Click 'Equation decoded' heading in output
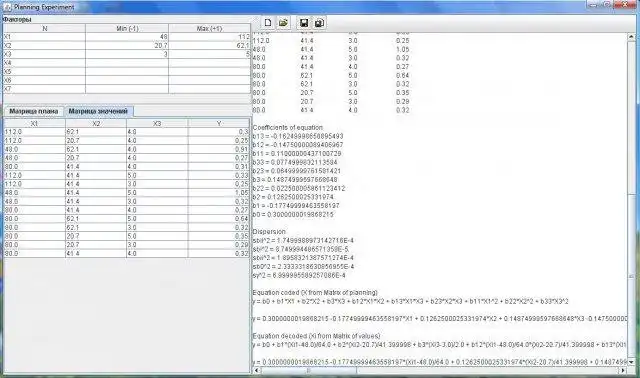The height and width of the screenshot is (378, 640). (316, 336)
